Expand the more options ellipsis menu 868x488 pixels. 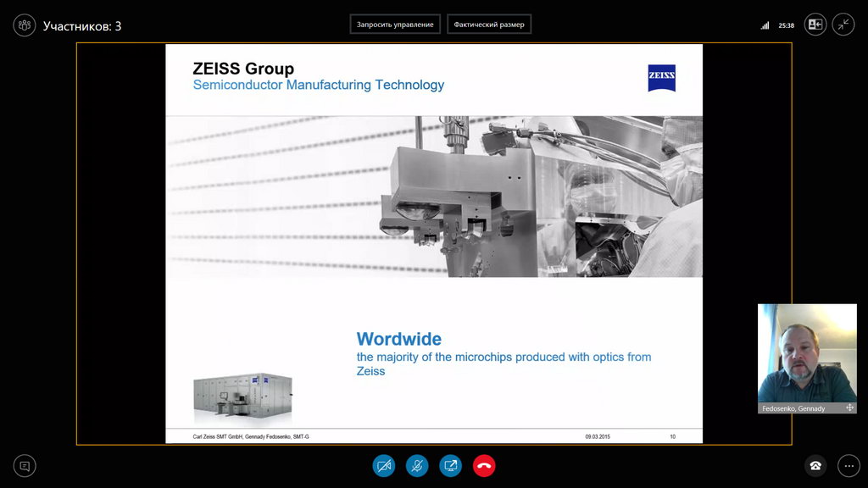[848, 465]
